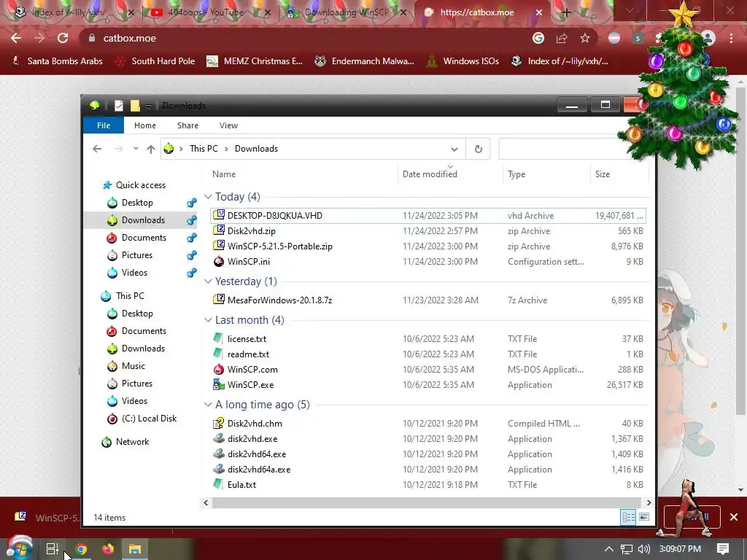Image resolution: width=747 pixels, height=560 pixels.
Task: Go back in File Explorer
Action: pos(97,149)
